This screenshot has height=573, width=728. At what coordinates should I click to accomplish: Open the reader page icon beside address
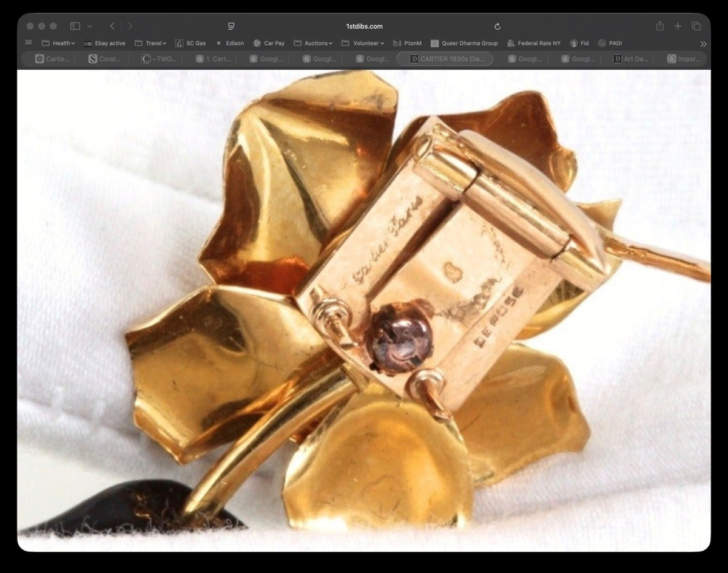(x=231, y=26)
